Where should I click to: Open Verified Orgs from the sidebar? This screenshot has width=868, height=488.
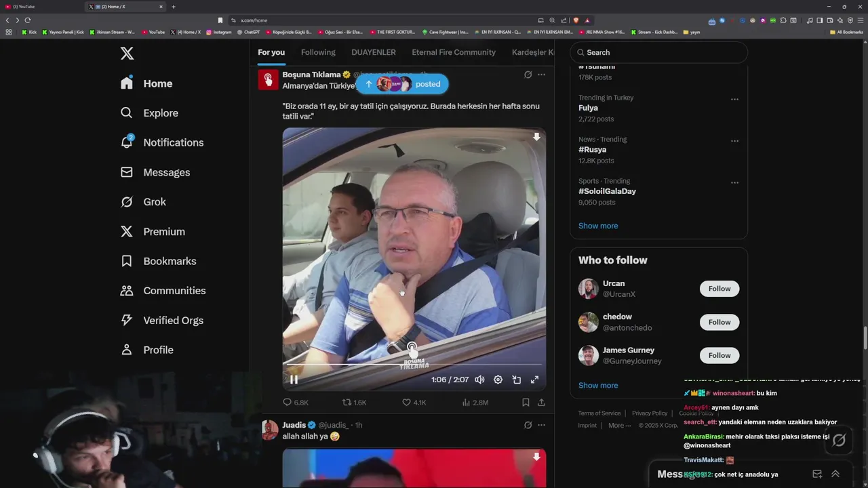(161, 321)
